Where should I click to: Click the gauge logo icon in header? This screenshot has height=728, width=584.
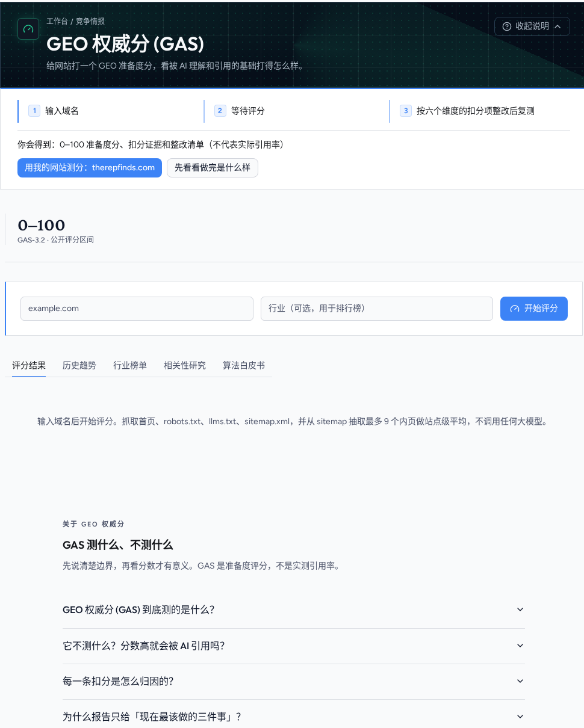pos(28,29)
